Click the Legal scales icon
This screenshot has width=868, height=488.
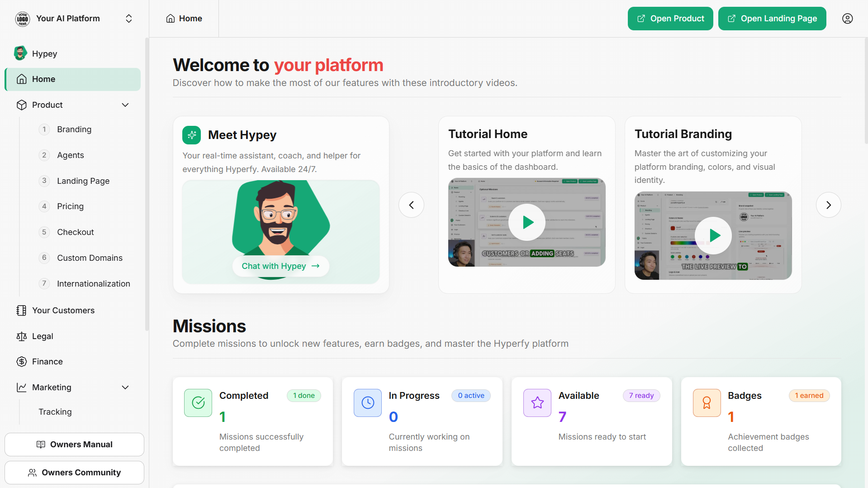pos(21,336)
